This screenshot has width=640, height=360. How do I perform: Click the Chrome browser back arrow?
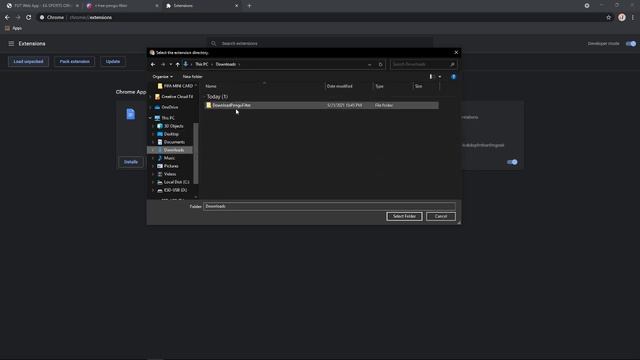point(7,18)
